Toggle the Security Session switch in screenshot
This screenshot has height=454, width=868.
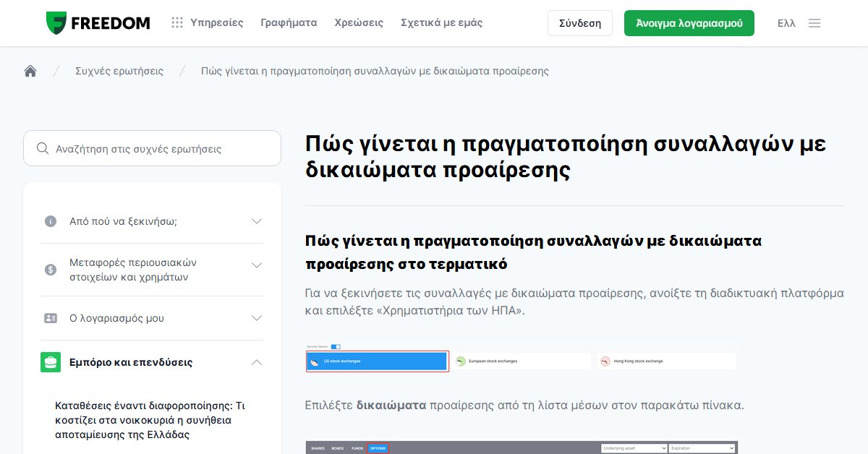(x=336, y=347)
